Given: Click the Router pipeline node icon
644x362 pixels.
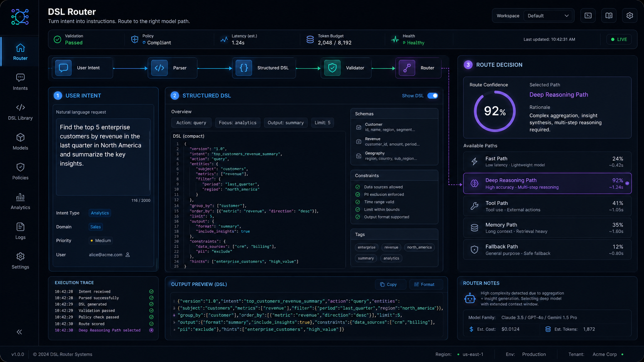Looking at the screenshot, I should [x=407, y=68].
